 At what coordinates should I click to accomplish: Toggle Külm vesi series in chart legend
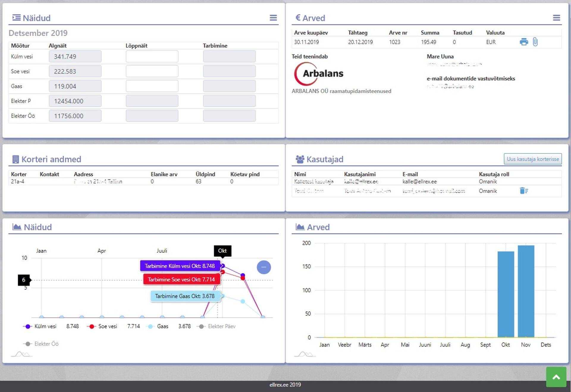tap(45, 326)
